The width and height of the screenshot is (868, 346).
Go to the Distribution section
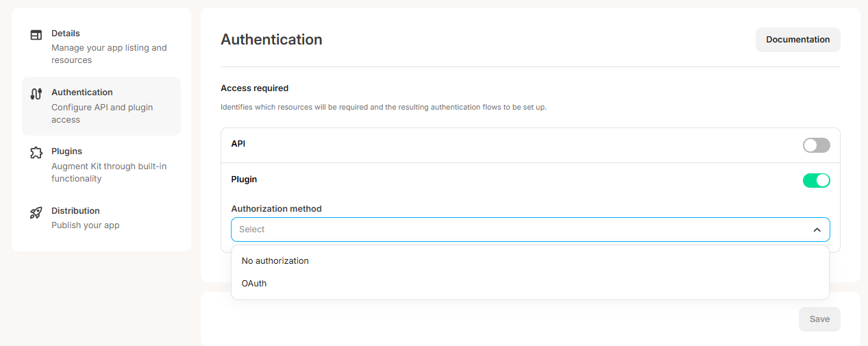101,218
